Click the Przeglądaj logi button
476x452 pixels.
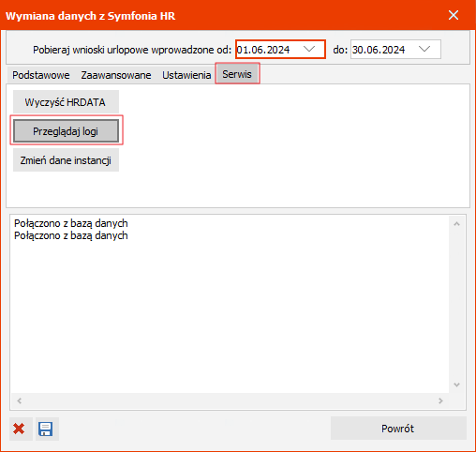point(66,131)
